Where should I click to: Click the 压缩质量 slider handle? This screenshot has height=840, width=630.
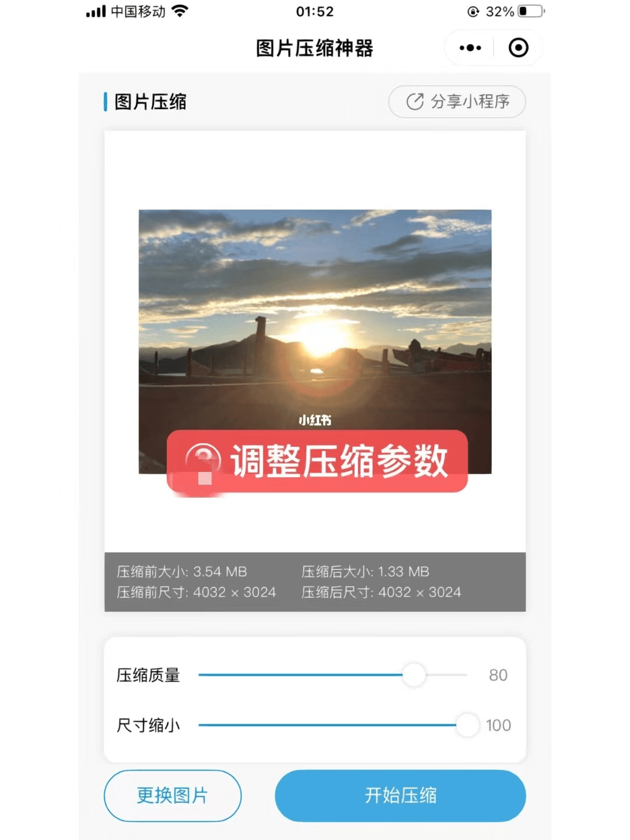(x=414, y=675)
